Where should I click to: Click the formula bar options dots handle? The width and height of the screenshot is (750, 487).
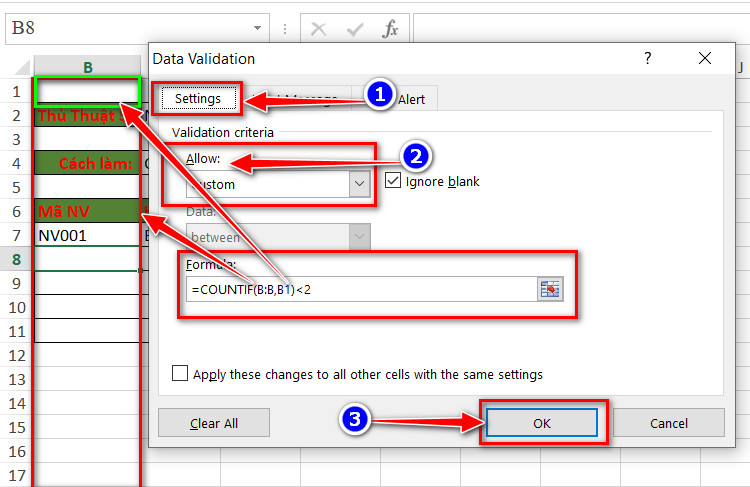[x=285, y=29]
